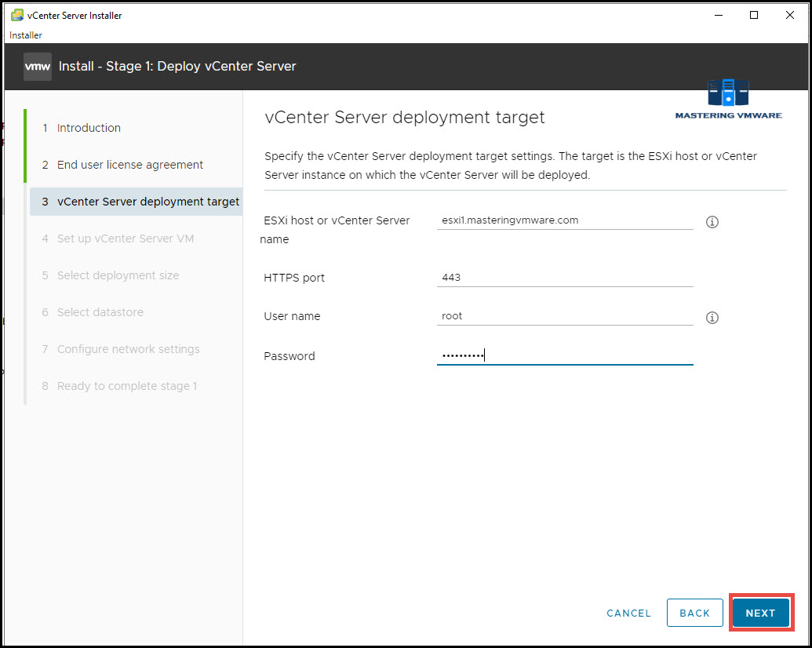
Task: Click the info icon beside ESXi host field
Action: 712,222
